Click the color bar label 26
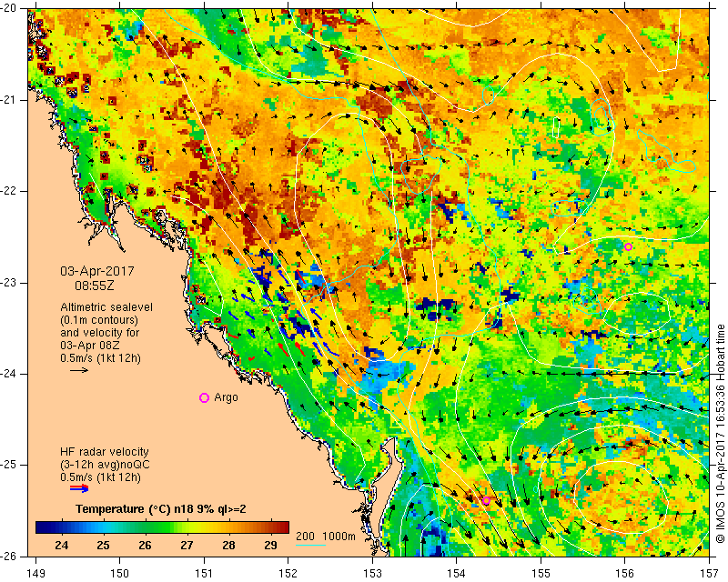Image resolution: width=728 pixels, height=582 pixels. [145, 546]
